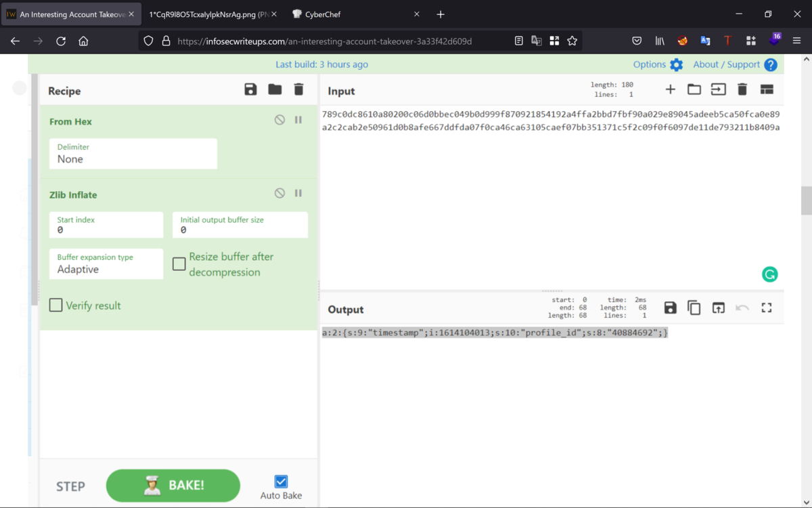Save output to file icon

[670, 308]
